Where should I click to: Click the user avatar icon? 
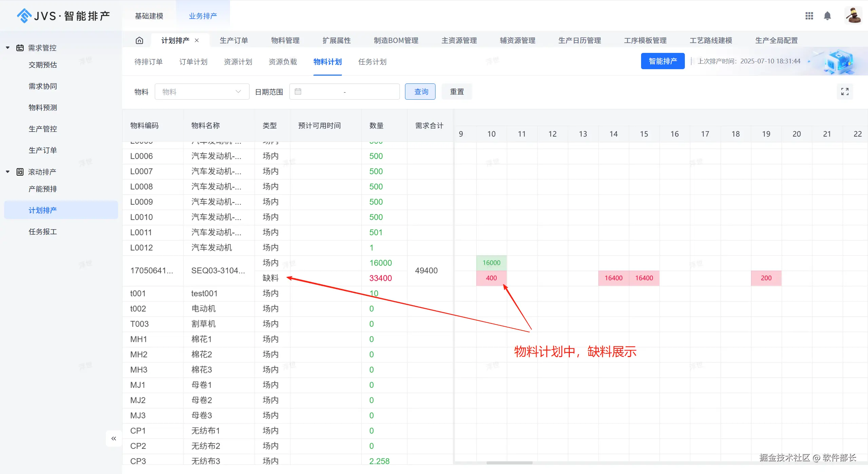pos(853,16)
